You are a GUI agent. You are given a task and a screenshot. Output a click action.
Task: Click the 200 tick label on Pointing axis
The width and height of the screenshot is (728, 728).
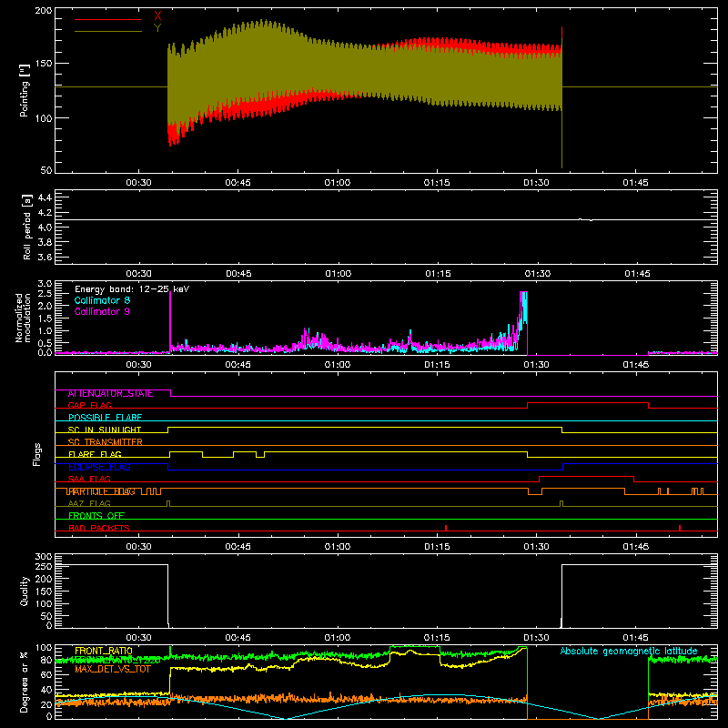pos(44,10)
